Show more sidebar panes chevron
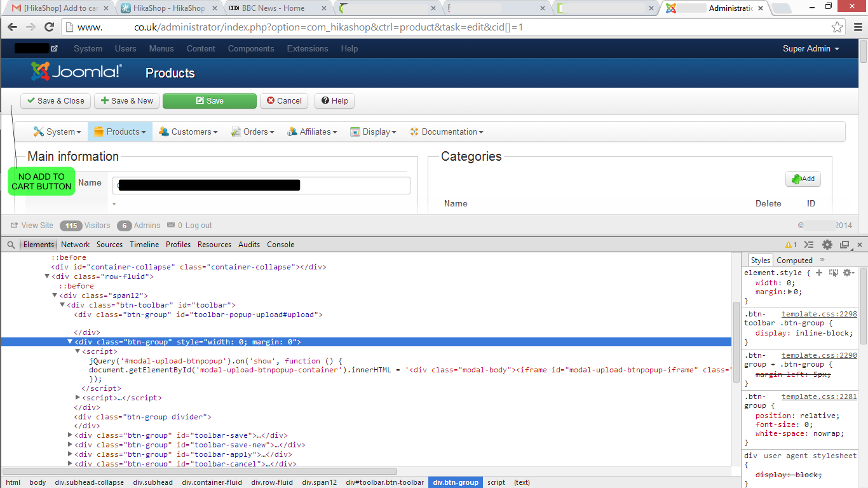The width and height of the screenshot is (868, 488). click(822, 260)
